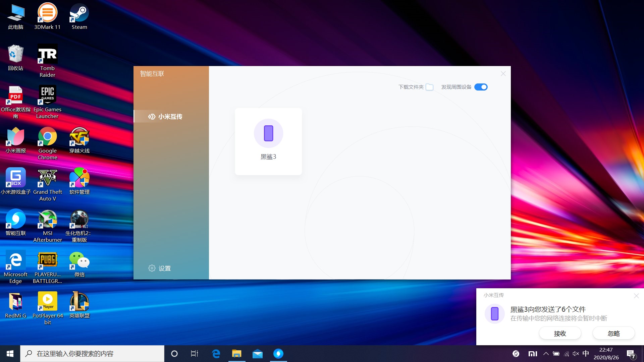Click 接收 to accept the files
The image size is (644, 362).
pyautogui.click(x=560, y=333)
